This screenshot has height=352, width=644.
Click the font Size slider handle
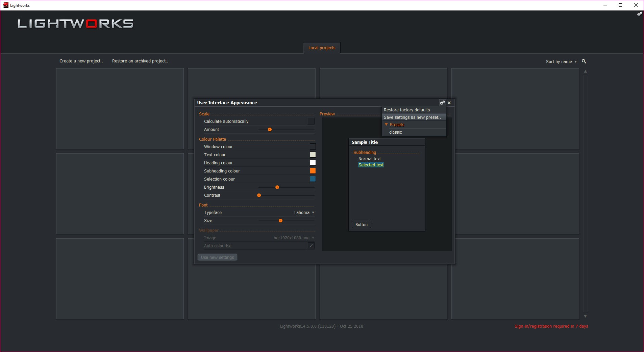(280, 220)
